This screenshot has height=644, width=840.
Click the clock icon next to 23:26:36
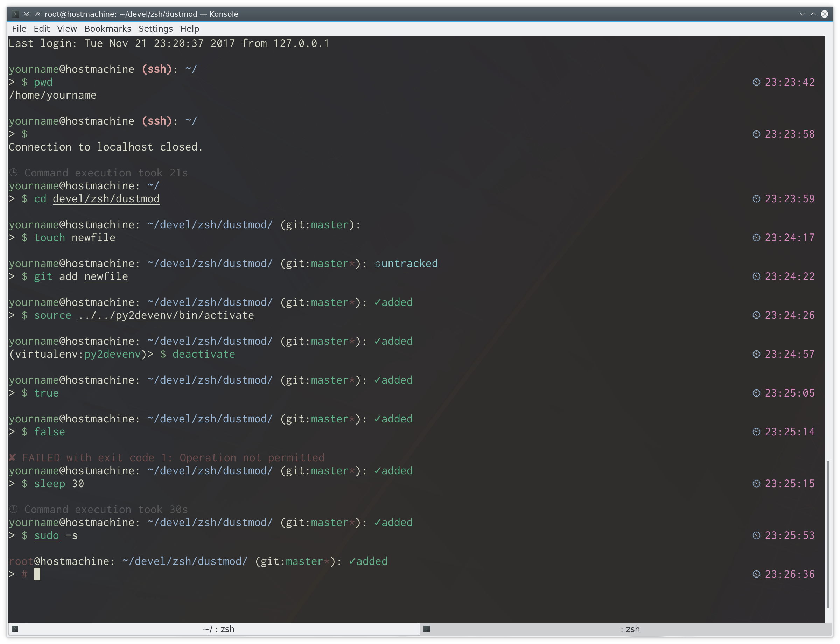(756, 574)
